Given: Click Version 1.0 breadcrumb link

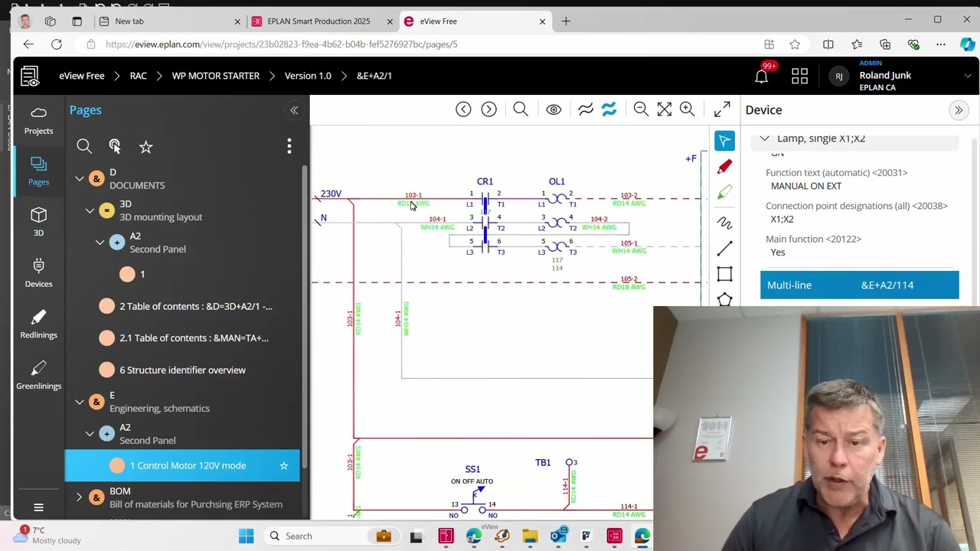Looking at the screenshot, I should tap(308, 76).
